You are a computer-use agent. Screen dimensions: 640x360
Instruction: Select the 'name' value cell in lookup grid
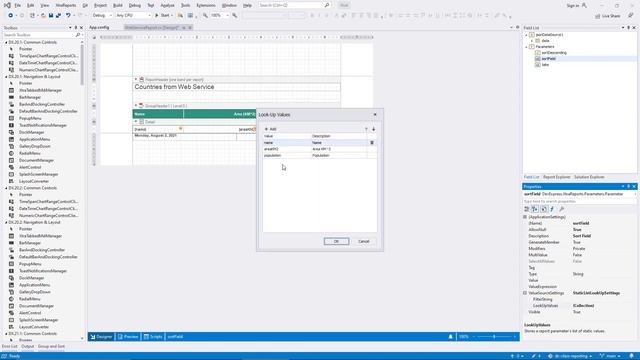click(287, 142)
